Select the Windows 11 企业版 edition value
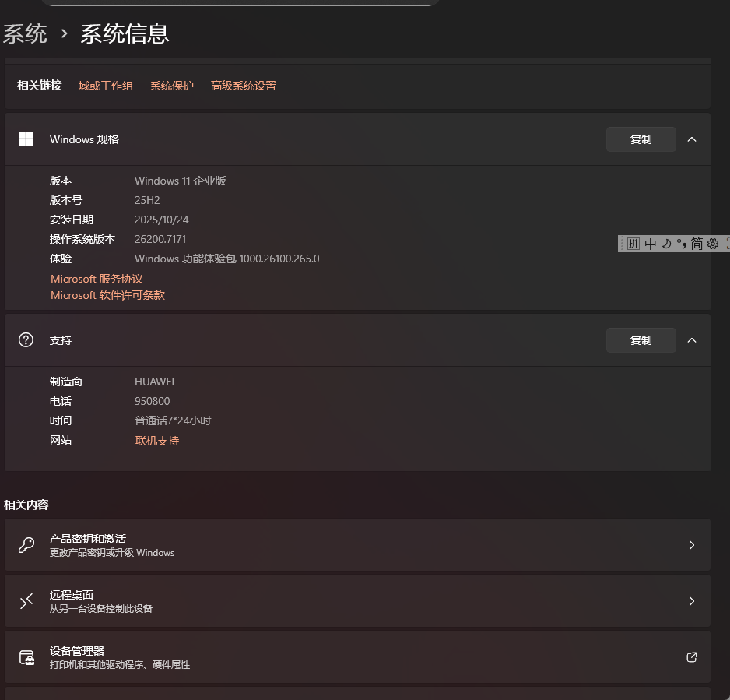Screen dimensions: 730x700 pos(181,181)
